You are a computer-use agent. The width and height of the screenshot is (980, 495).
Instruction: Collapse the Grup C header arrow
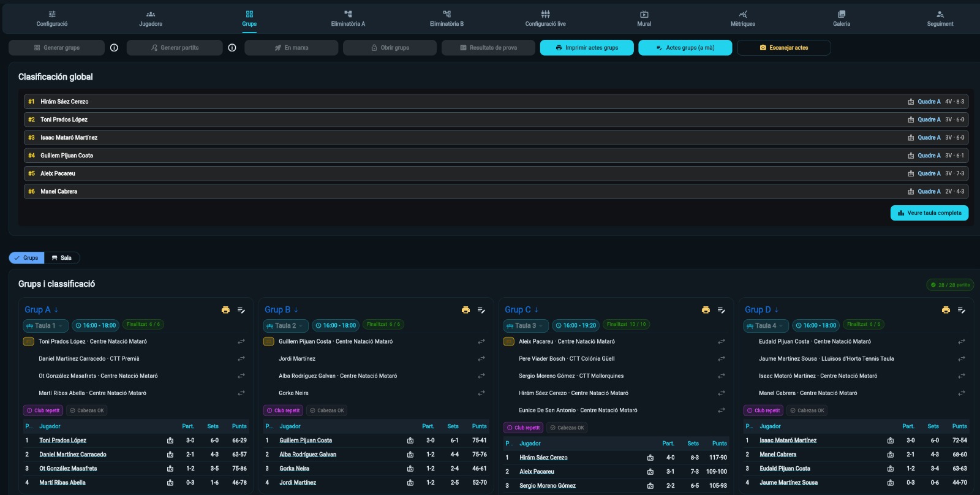(x=537, y=310)
